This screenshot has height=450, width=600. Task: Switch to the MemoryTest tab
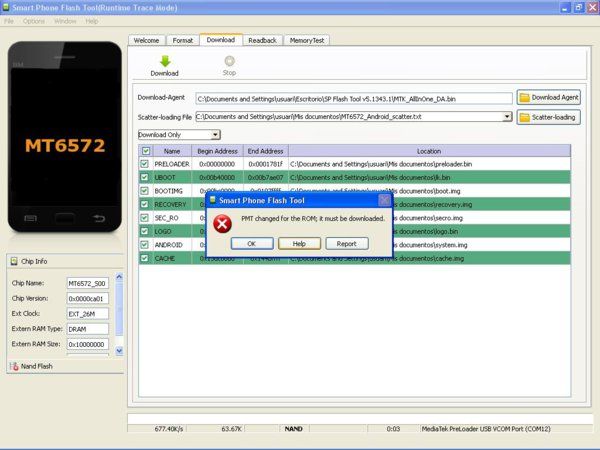point(307,40)
